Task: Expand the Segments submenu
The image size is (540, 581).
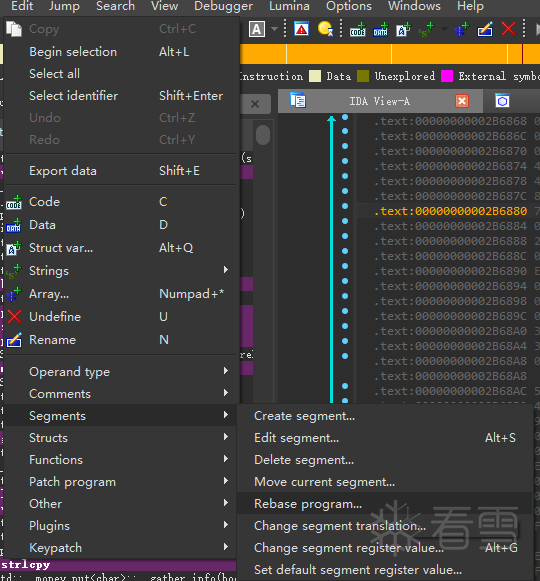Action: (121, 416)
